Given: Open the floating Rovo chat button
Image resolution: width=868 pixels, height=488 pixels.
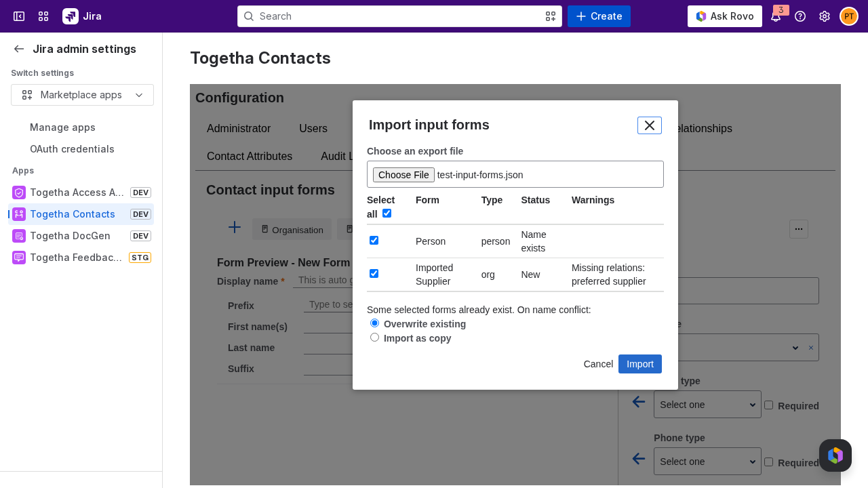Looking at the screenshot, I should [835, 455].
